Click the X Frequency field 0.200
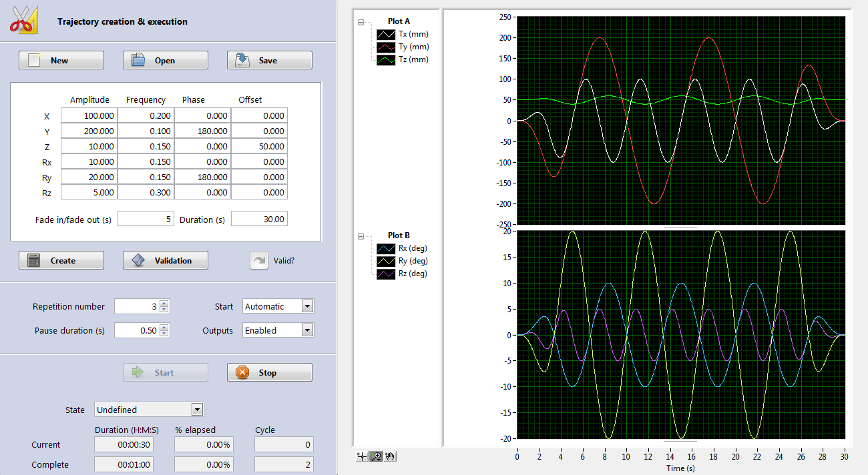The height and width of the screenshot is (475, 868). (146, 115)
